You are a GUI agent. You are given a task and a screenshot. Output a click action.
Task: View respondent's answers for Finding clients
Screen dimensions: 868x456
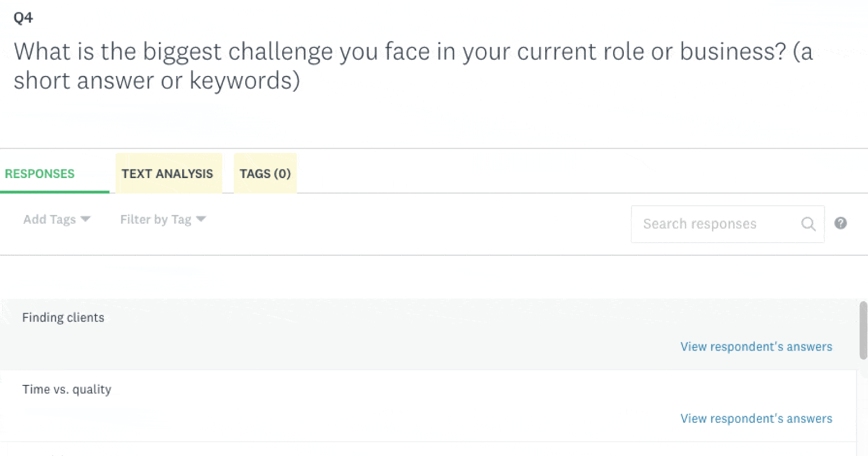[756, 346]
